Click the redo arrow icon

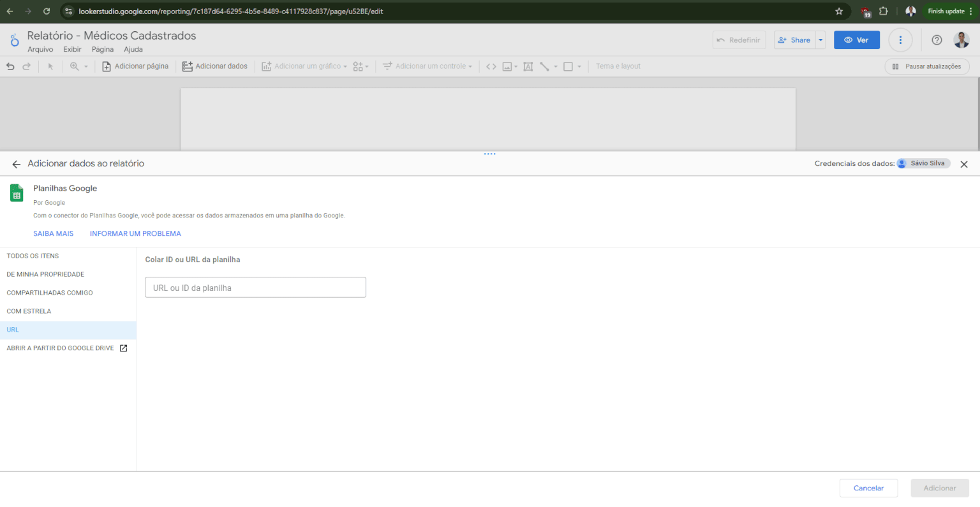26,66
